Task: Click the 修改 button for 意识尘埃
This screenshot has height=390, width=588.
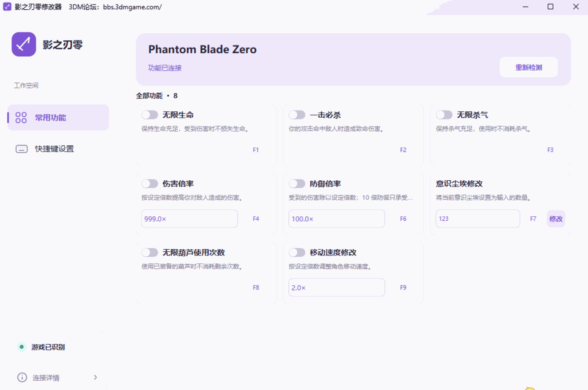Action: 556,219
